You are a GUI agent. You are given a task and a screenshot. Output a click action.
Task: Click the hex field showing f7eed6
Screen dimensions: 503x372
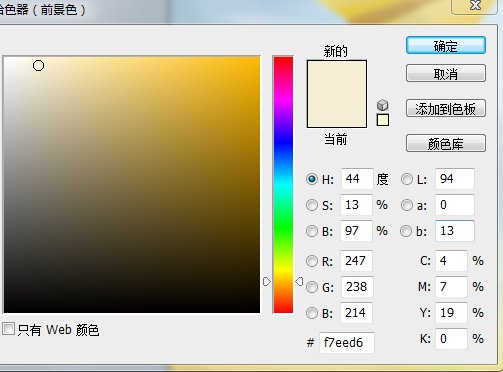tap(347, 342)
